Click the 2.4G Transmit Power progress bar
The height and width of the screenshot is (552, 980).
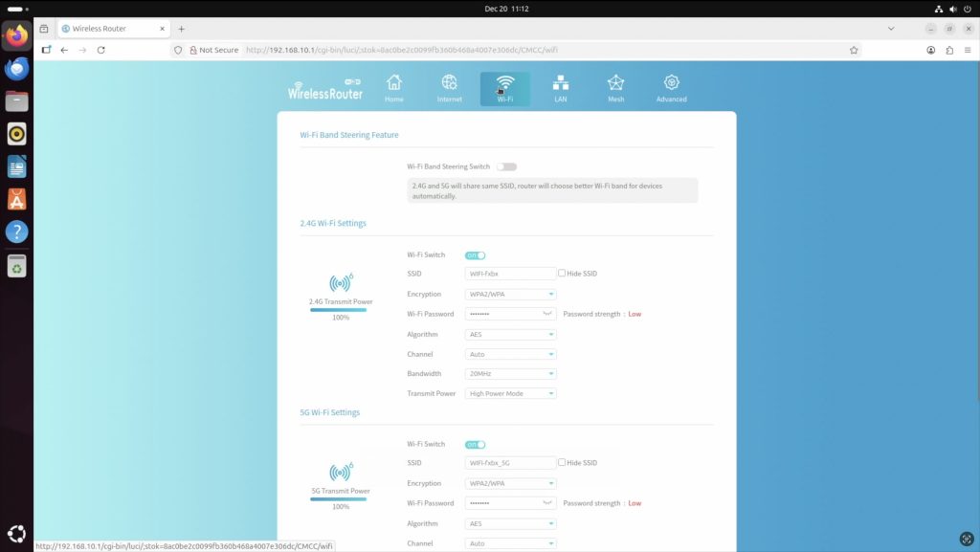(339, 310)
